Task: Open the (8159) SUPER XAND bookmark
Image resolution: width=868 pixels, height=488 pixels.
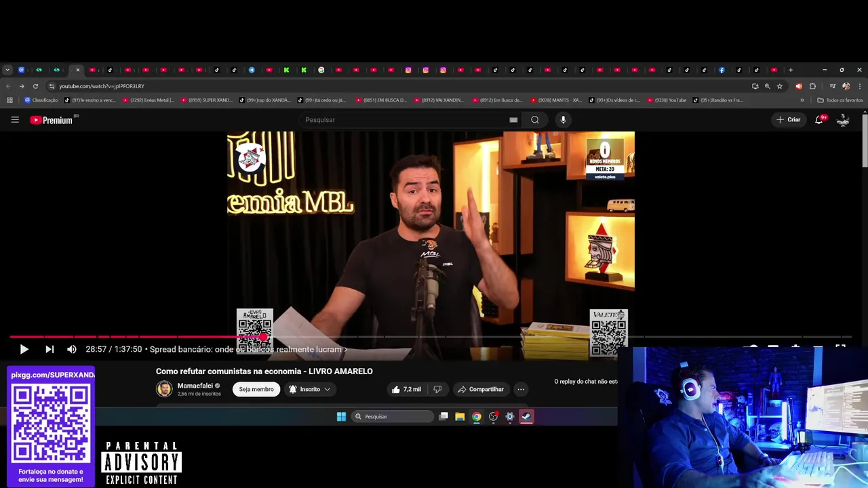Action: [x=207, y=100]
